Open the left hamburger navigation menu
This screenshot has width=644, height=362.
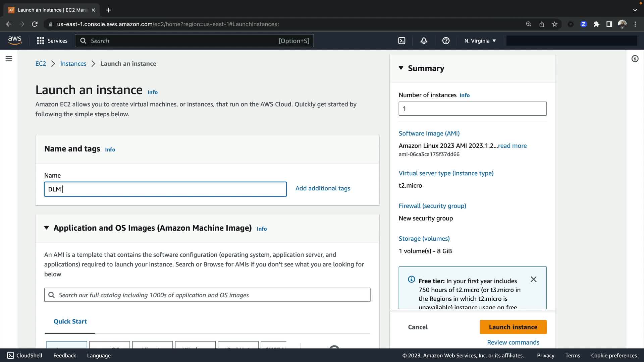pyautogui.click(x=9, y=59)
